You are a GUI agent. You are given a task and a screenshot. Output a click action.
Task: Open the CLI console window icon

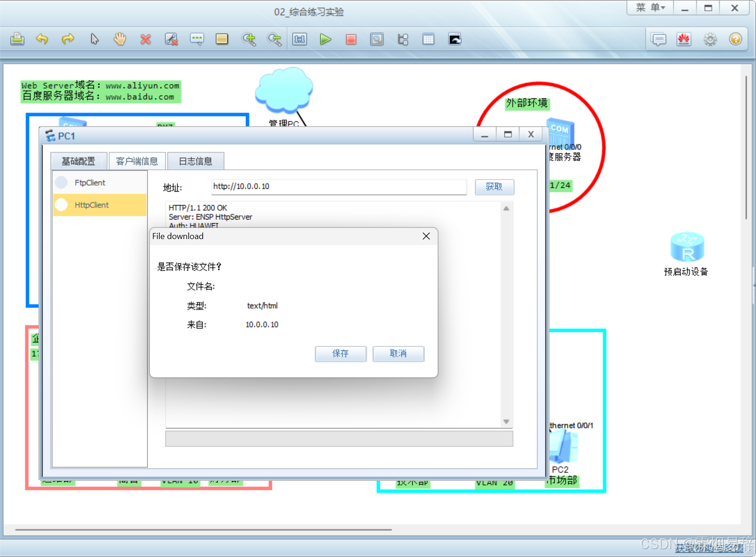(x=455, y=39)
